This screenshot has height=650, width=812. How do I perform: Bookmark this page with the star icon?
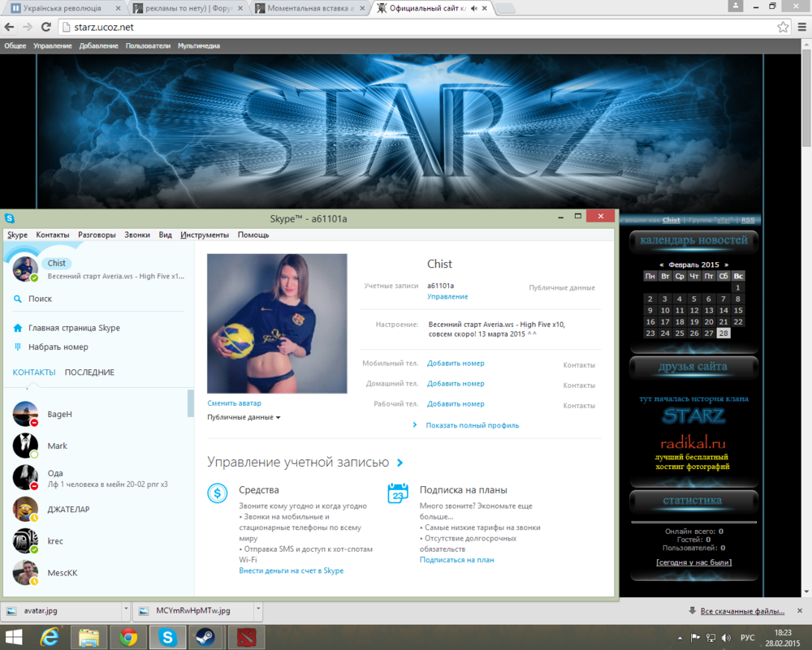783,27
